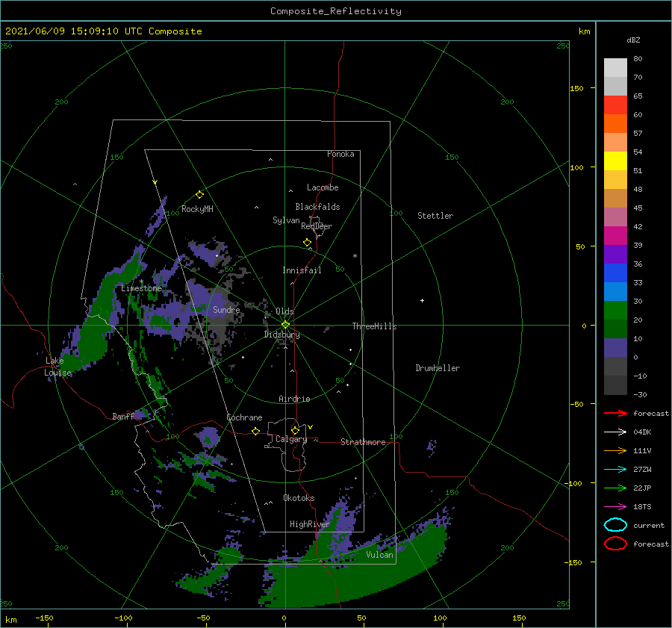Click the yellow radar center diamond at Olds

(x=285, y=325)
